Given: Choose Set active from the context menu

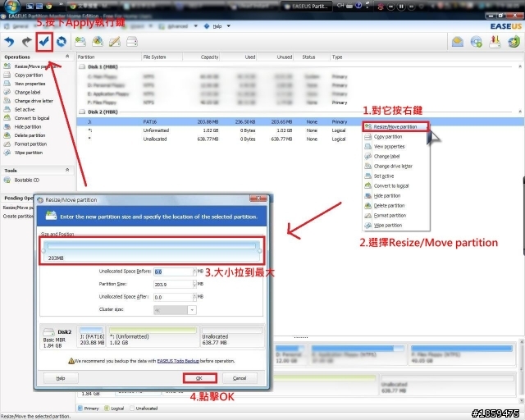Looking at the screenshot, I should click(384, 176).
